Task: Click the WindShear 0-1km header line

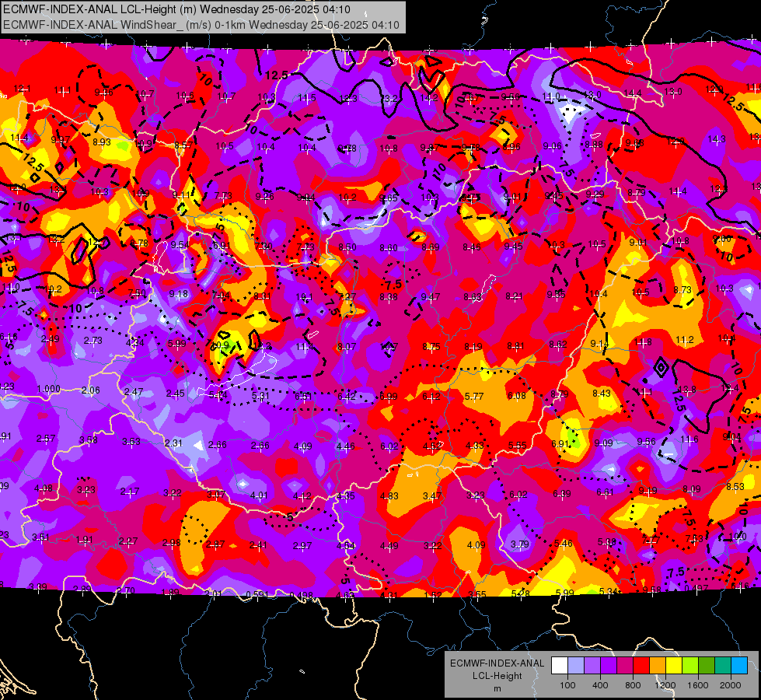Action: coord(201,25)
